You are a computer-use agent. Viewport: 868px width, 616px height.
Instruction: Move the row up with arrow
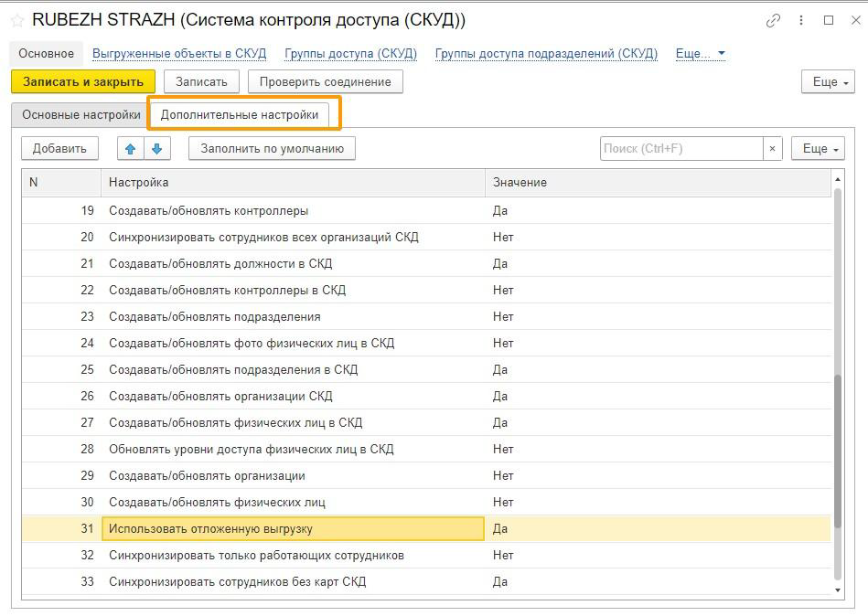pyautogui.click(x=131, y=148)
